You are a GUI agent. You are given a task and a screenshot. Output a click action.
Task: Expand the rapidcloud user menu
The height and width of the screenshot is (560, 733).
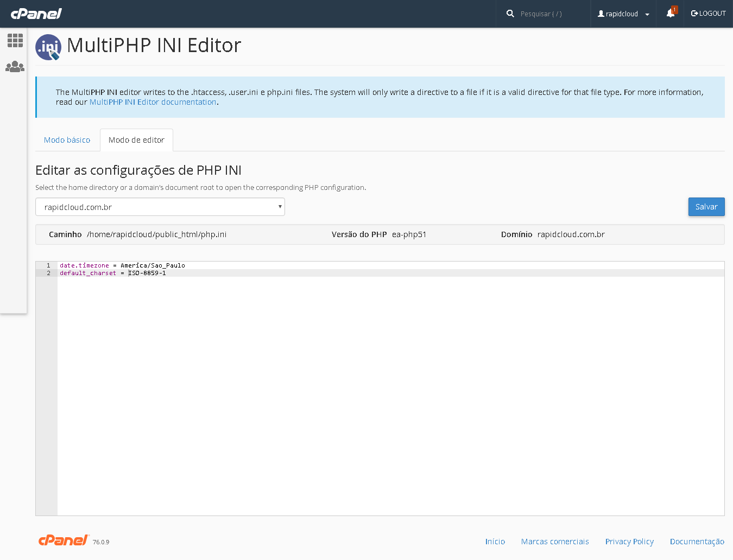[623, 14]
